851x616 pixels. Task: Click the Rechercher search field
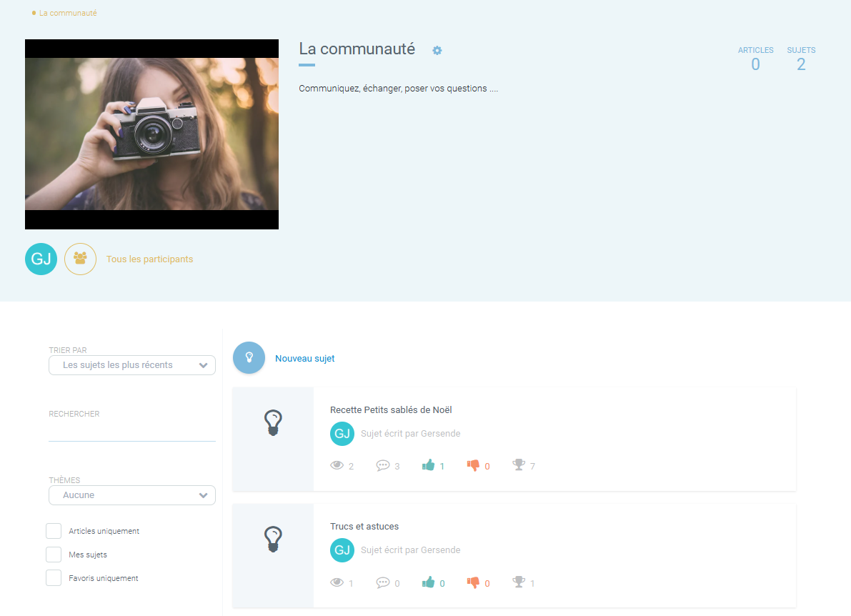pyautogui.click(x=132, y=432)
